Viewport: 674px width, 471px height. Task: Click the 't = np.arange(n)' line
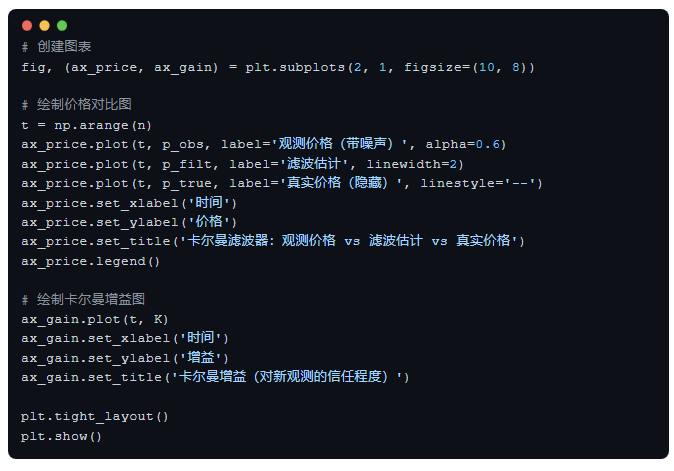tap(87, 125)
